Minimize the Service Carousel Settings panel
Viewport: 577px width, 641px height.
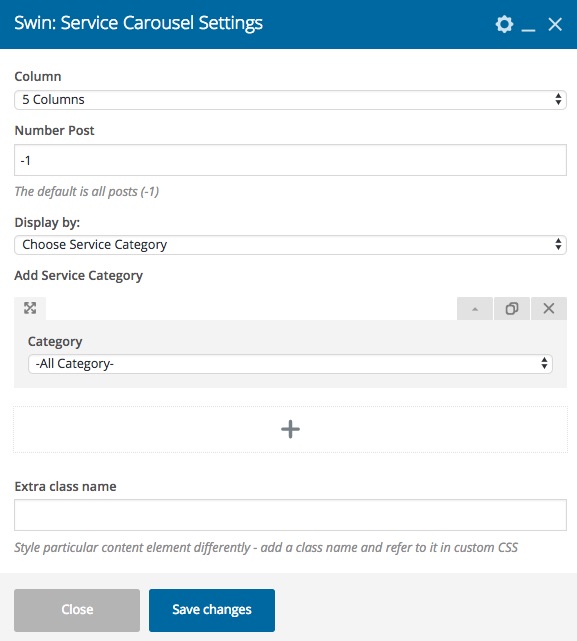coord(528,25)
